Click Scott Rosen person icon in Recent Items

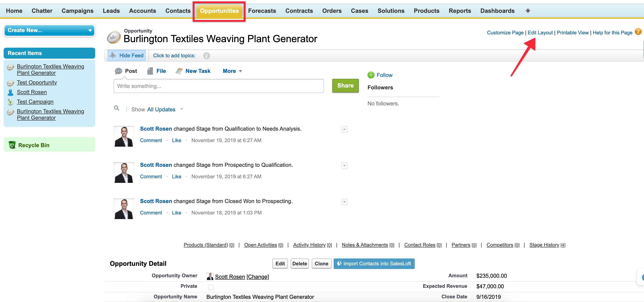click(11, 92)
